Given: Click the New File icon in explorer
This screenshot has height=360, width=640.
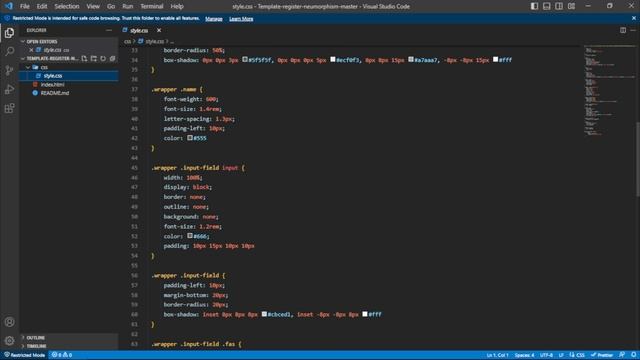Looking at the screenshot, I should [x=84, y=58].
